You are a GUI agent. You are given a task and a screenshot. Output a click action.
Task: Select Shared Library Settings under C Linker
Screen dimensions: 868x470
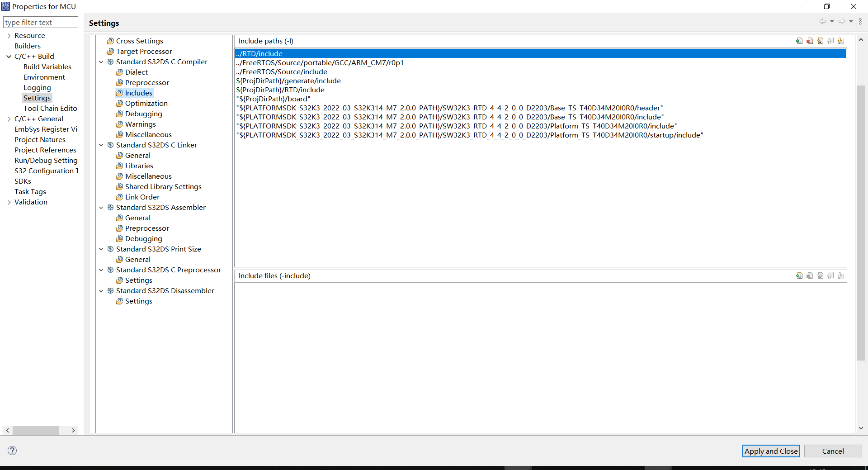click(163, 186)
